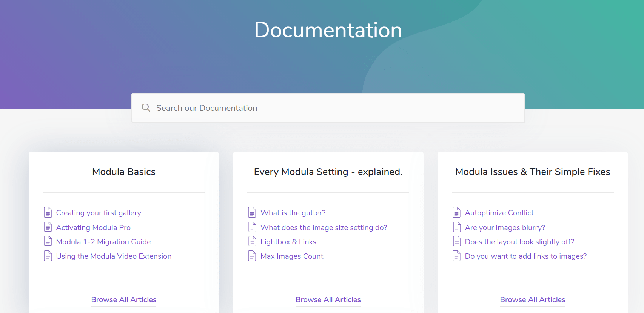644x313 pixels.
Task: Click the search magnifier icon
Action: click(146, 108)
